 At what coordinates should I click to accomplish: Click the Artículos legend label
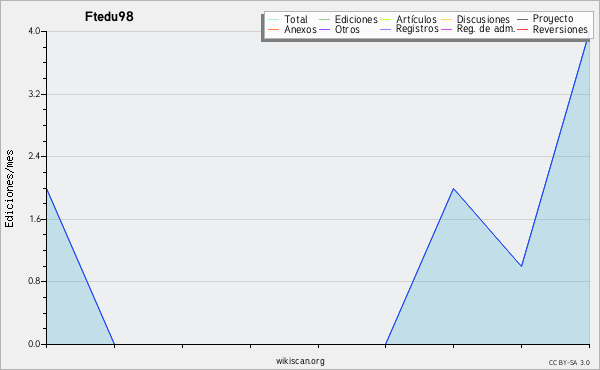416,19
